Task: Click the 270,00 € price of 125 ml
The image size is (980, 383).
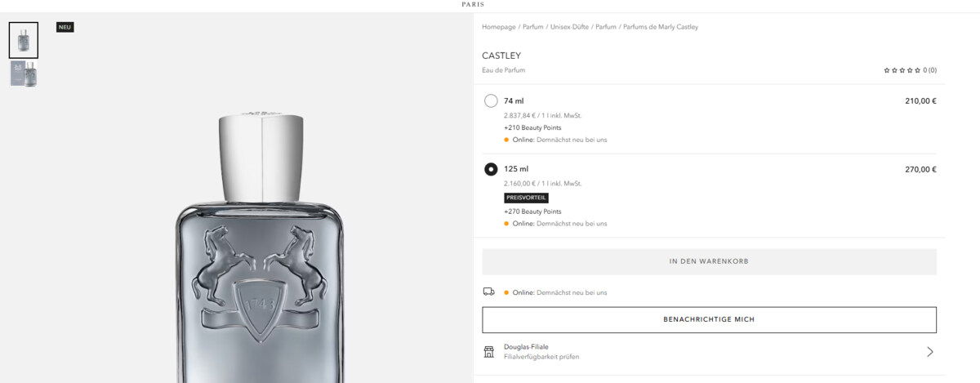Action: 920,170
